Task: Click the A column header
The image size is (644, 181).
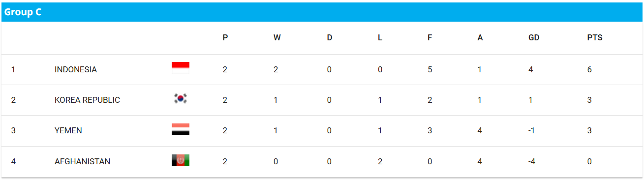Action: 480,38
